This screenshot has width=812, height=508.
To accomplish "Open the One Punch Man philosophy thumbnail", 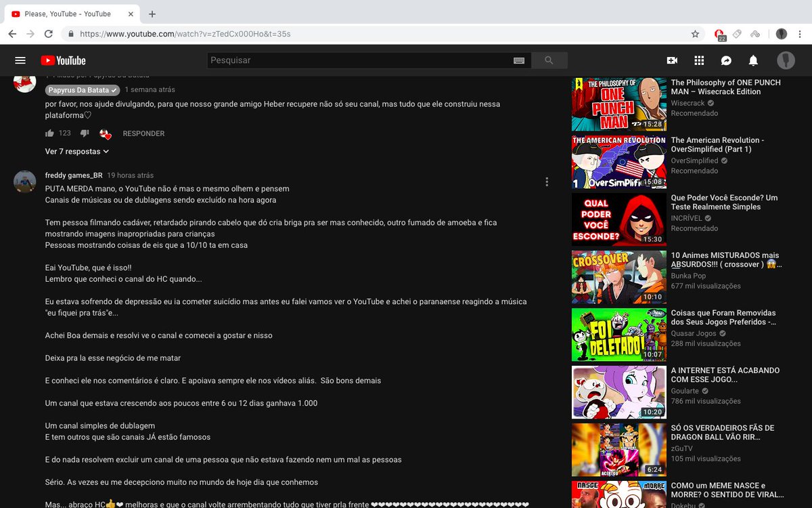I will [618, 104].
